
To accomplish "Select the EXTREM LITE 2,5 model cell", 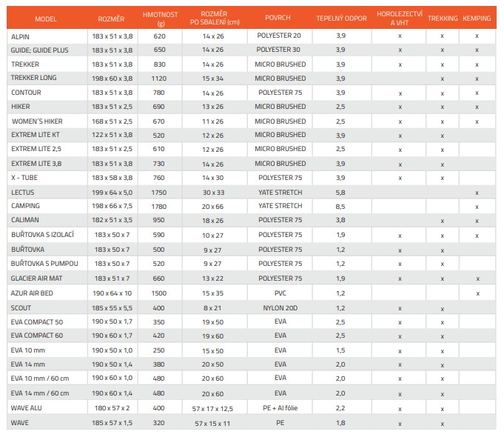I will click(x=36, y=149).
